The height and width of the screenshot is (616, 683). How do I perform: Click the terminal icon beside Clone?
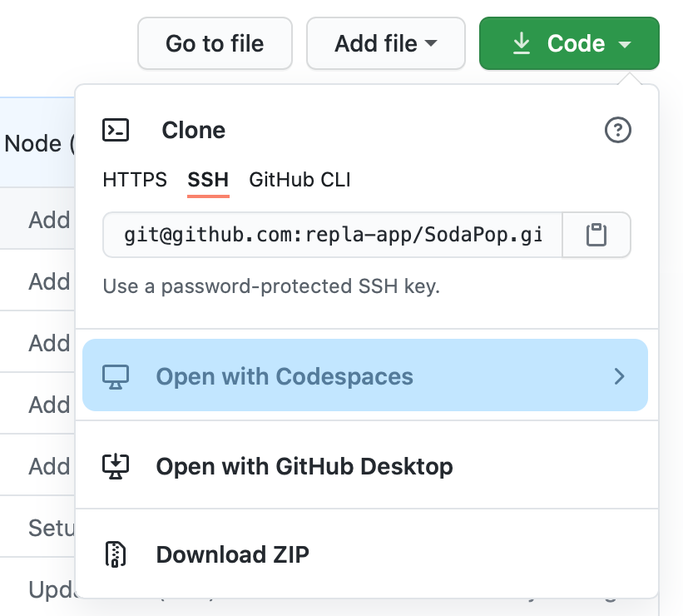116,130
